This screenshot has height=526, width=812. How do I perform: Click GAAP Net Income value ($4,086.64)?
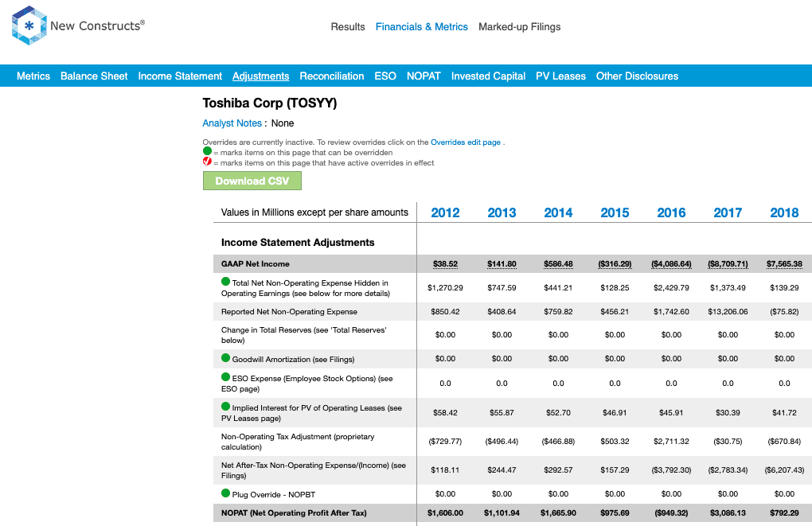coord(671,264)
